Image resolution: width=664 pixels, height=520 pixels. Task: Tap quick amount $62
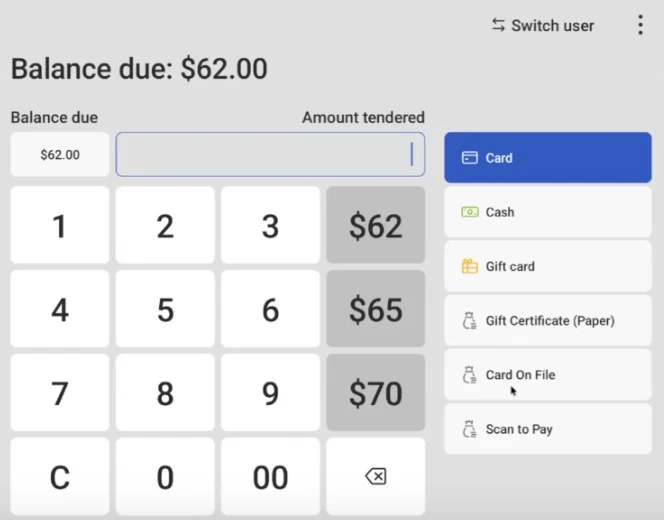pyautogui.click(x=376, y=225)
